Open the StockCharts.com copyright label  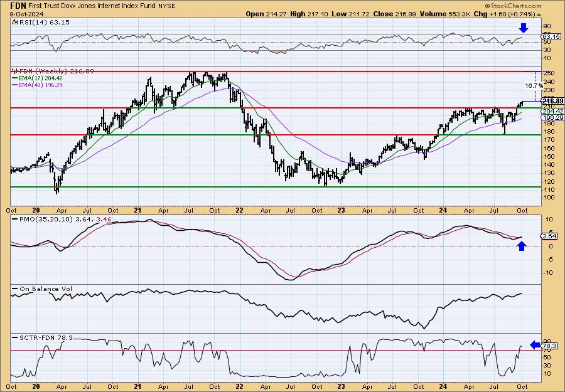(513, 6)
